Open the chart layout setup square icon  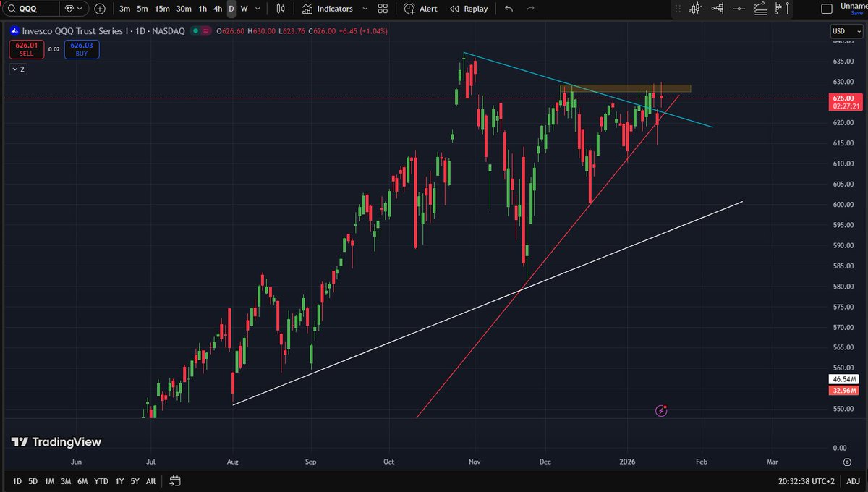click(x=827, y=9)
